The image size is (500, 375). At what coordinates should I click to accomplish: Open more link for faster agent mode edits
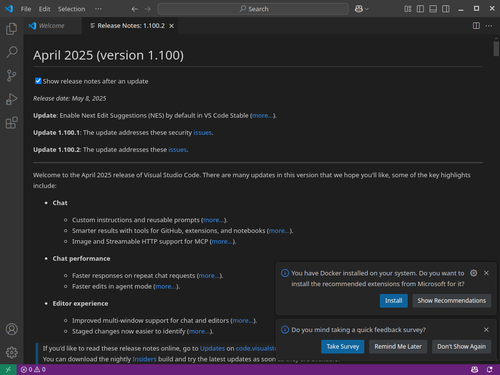click(x=166, y=286)
